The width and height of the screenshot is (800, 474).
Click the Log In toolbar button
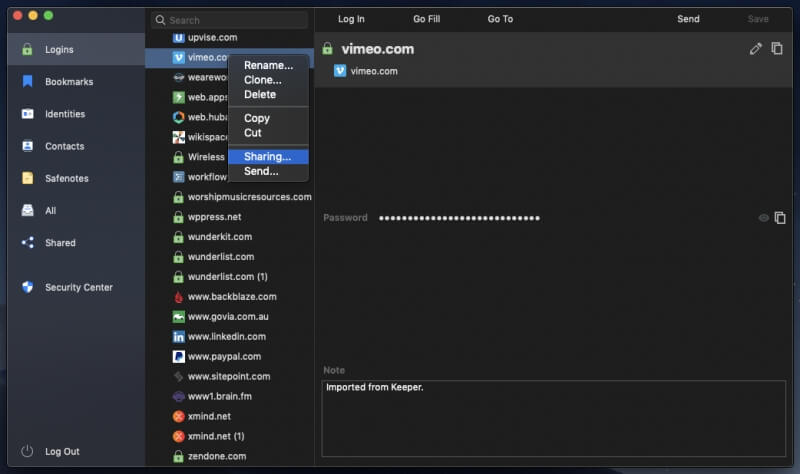click(x=351, y=19)
